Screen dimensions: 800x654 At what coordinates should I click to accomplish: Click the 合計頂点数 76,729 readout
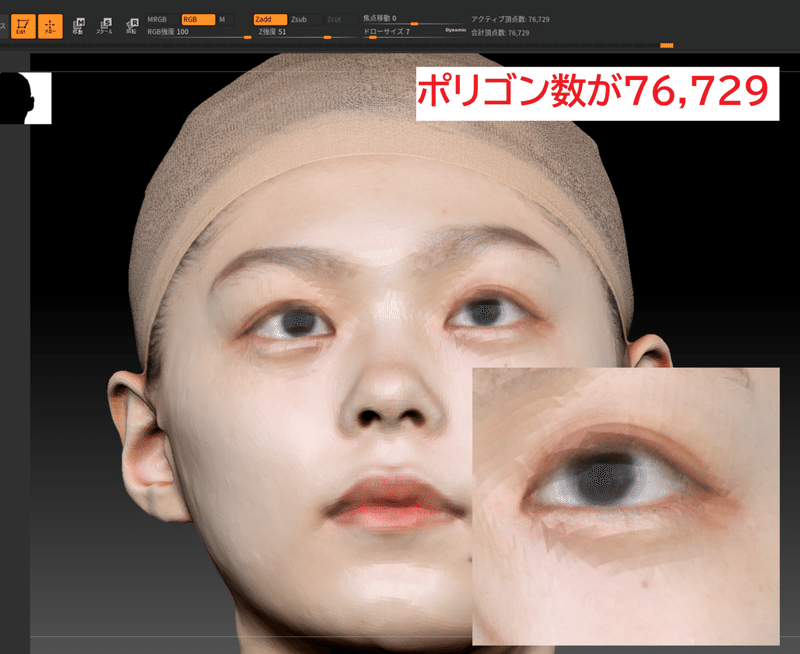(x=500, y=33)
